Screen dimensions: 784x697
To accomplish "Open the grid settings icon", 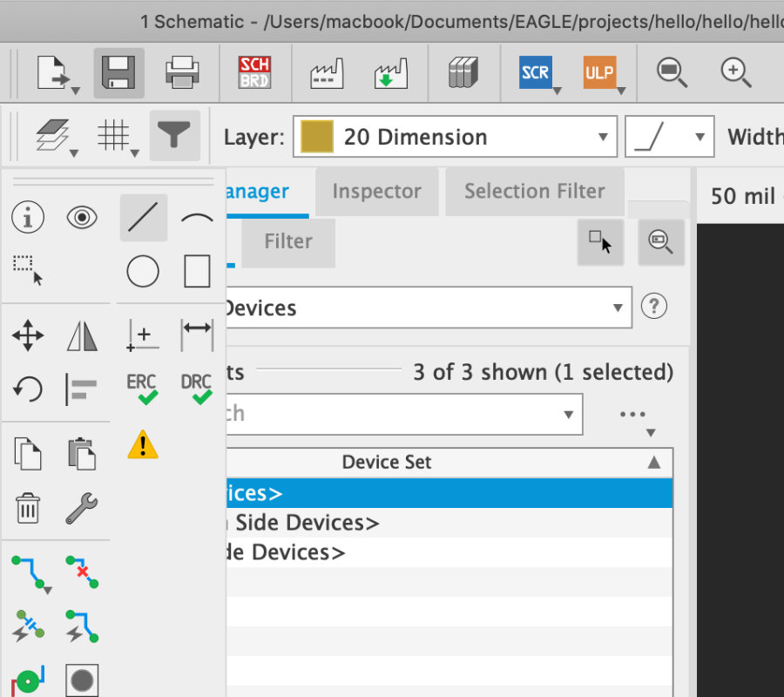I will pos(113,136).
